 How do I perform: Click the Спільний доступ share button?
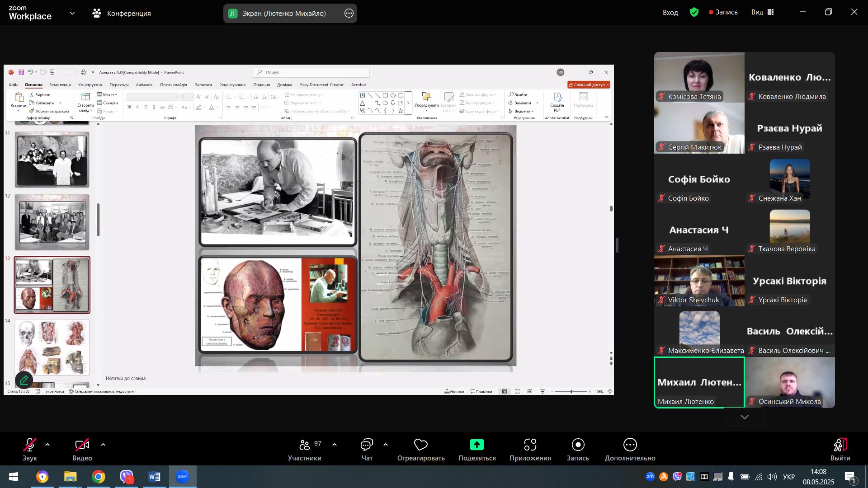(x=589, y=84)
